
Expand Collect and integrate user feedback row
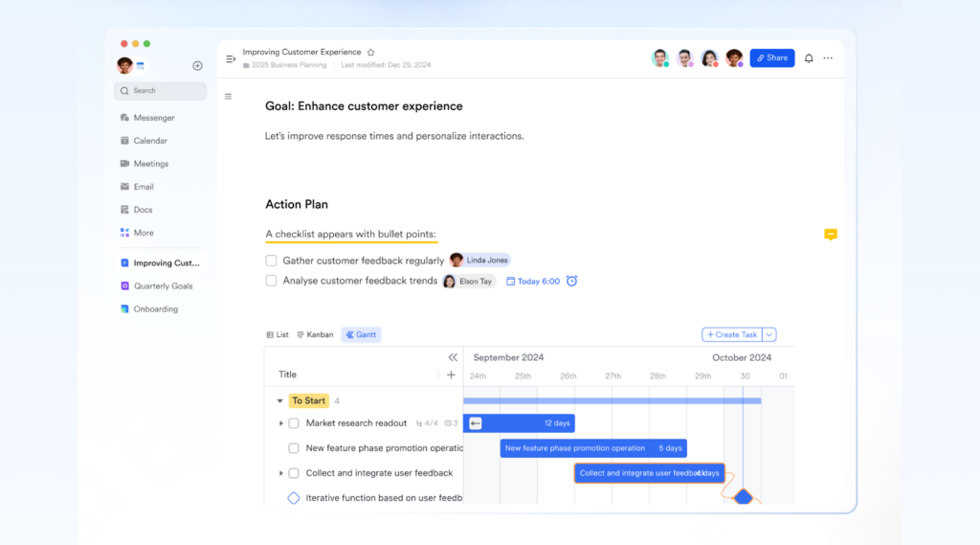pos(280,473)
